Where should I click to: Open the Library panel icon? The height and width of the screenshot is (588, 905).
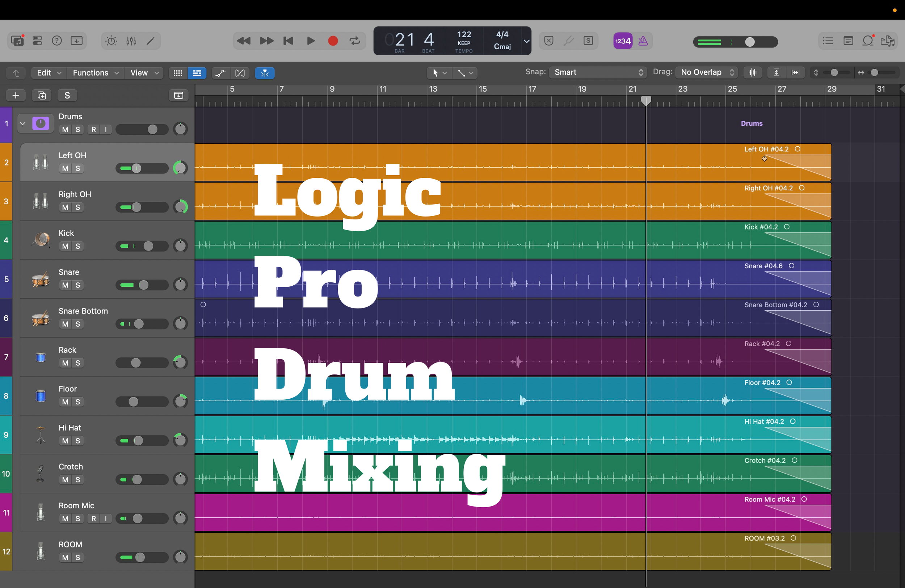17,41
